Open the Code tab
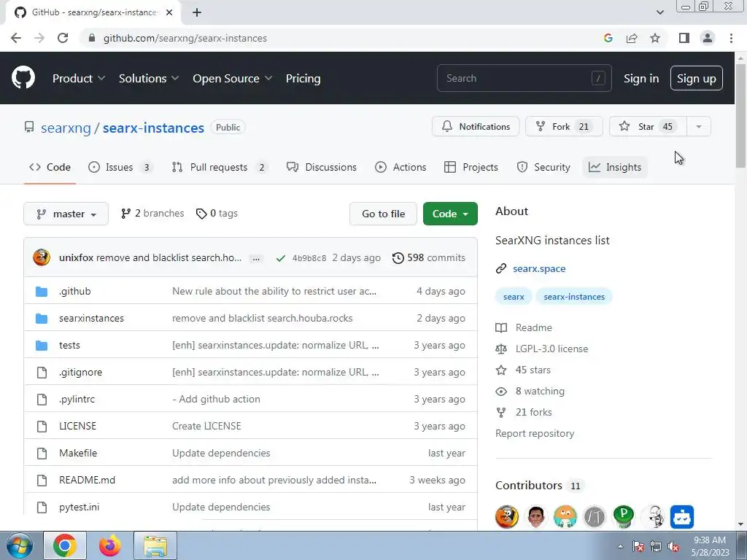 tap(50, 167)
